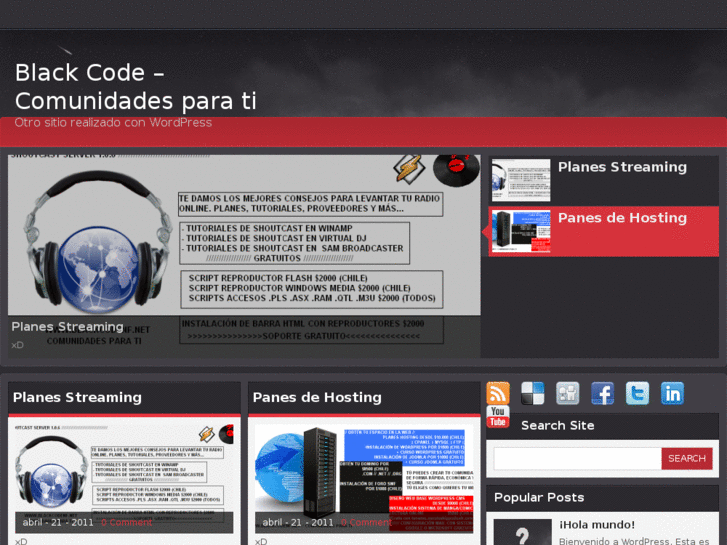Click the ¡Hola mundo! question mark thumbnail
The image size is (727, 545).
[x=522, y=532]
